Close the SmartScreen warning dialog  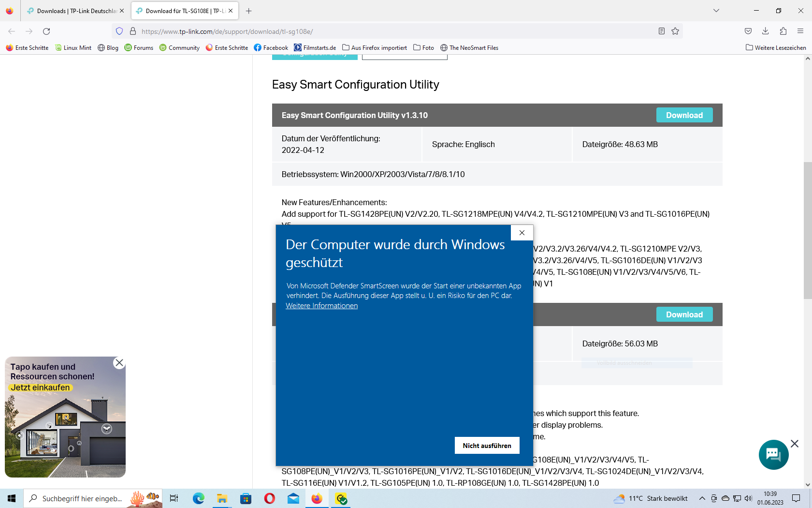click(522, 233)
